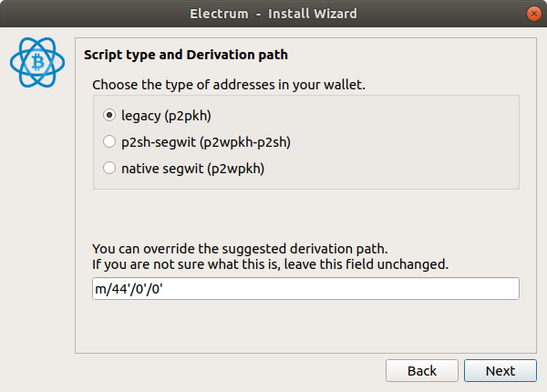
Task: Click the Bitcoin B symbol inside the logo
Action: coord(38,62)
